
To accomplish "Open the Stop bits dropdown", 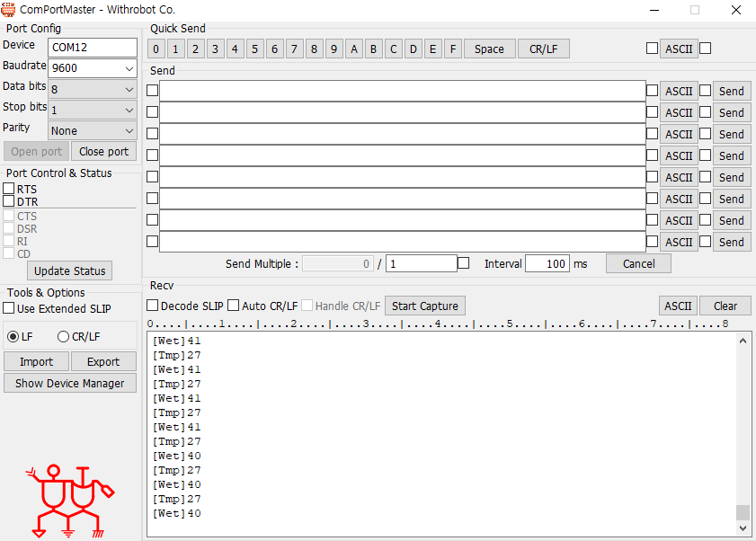I will point(93,110).
